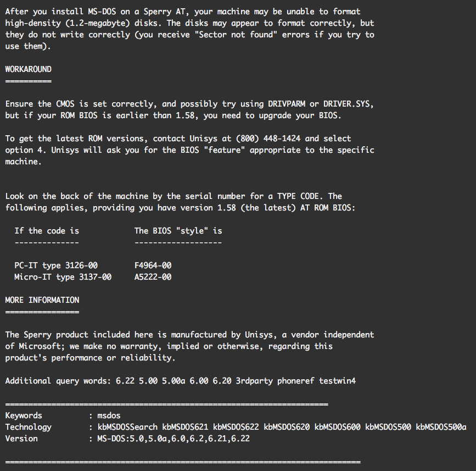Click the msdos keyword value
476x471 pixels.
click(109, 415)
